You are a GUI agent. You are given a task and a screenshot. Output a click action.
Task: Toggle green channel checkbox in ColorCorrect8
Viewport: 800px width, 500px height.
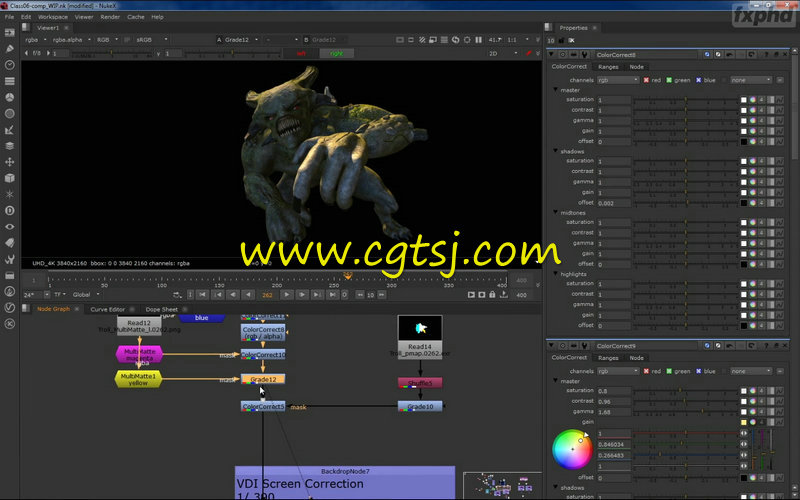point(669,80)
